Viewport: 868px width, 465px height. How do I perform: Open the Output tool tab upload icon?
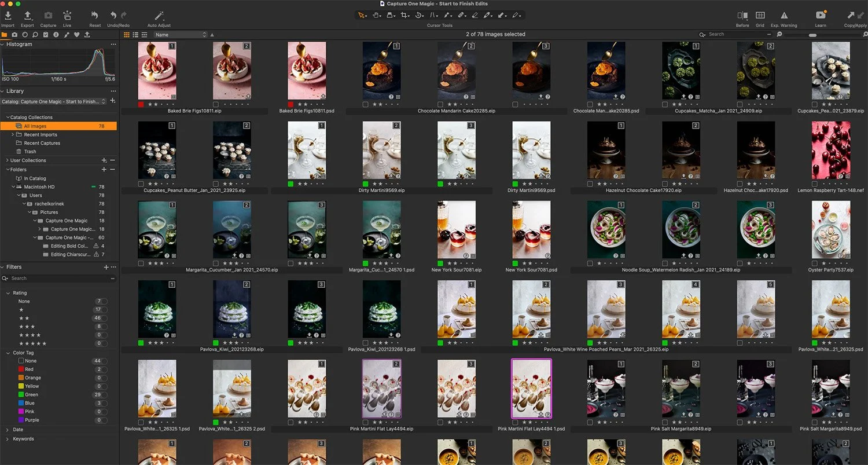coord(87,35)
